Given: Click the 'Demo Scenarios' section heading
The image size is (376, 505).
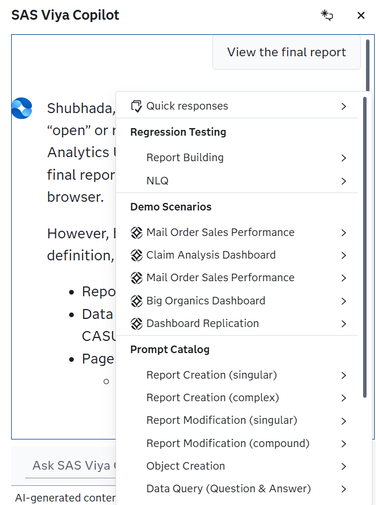Looking at the screenshot, I should pos(171,207).
